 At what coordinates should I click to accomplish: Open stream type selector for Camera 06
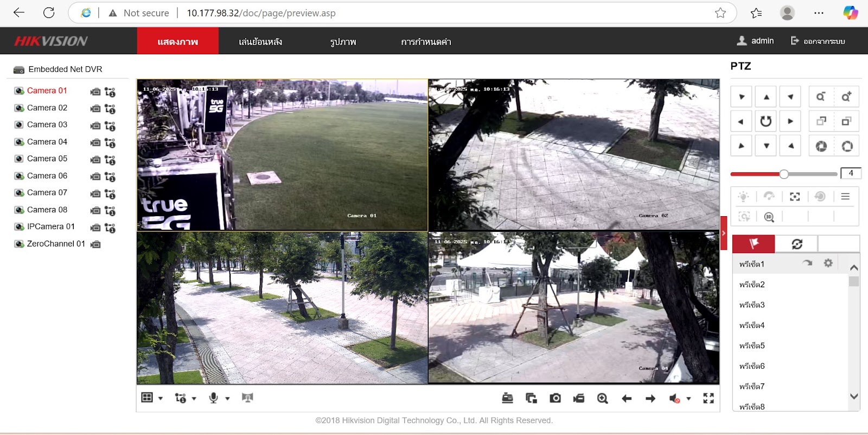pyautogui.click(x=110, y=176)
